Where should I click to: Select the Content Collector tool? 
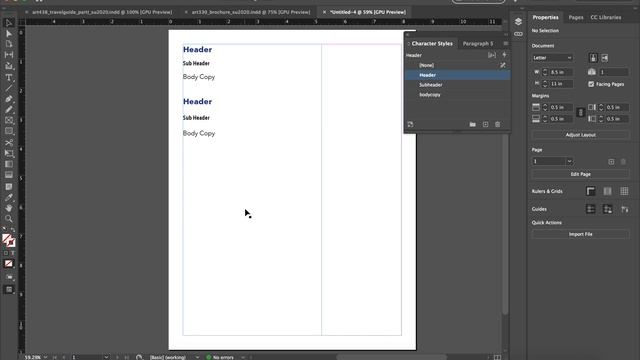[9, 66]
